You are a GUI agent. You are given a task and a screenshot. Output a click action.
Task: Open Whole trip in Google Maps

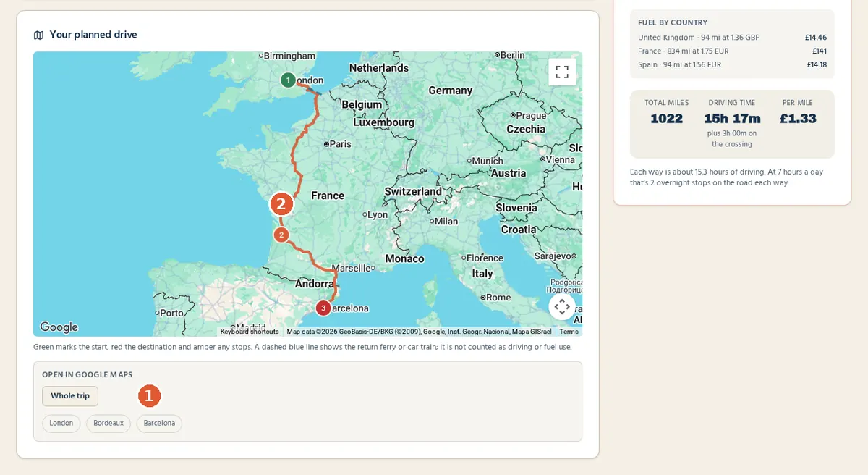70,396
